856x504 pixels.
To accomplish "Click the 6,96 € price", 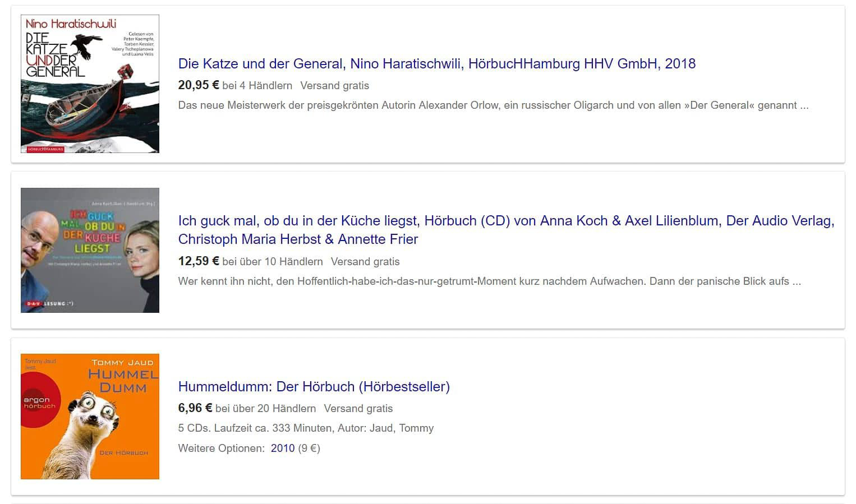I will [x=195, y=408].
